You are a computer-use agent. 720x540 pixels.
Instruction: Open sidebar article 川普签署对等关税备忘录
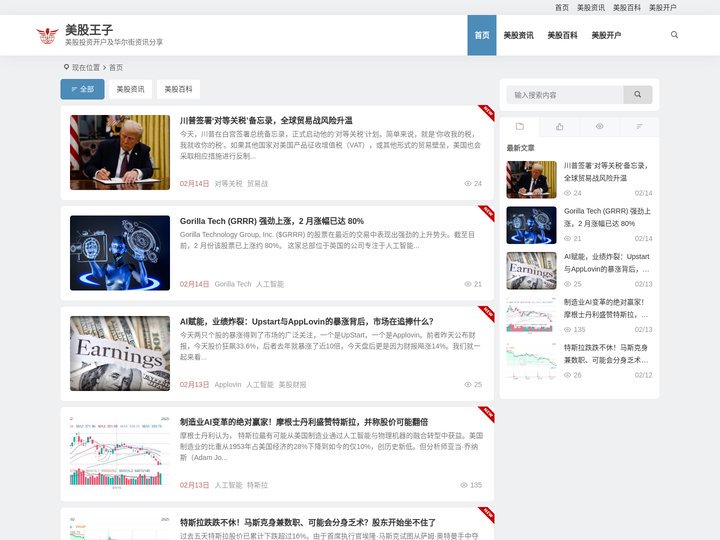[606, 172]
